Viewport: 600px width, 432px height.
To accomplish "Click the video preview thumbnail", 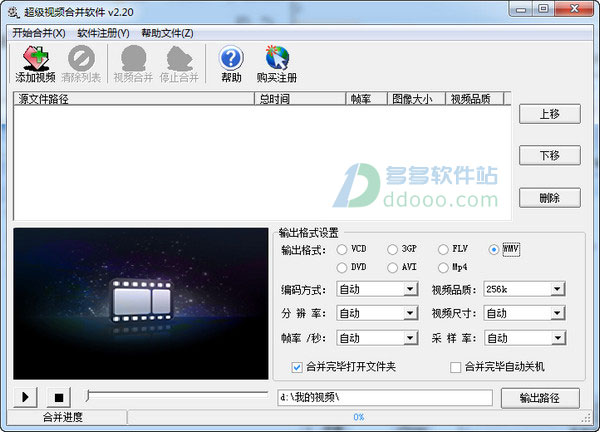I will 141,303.
